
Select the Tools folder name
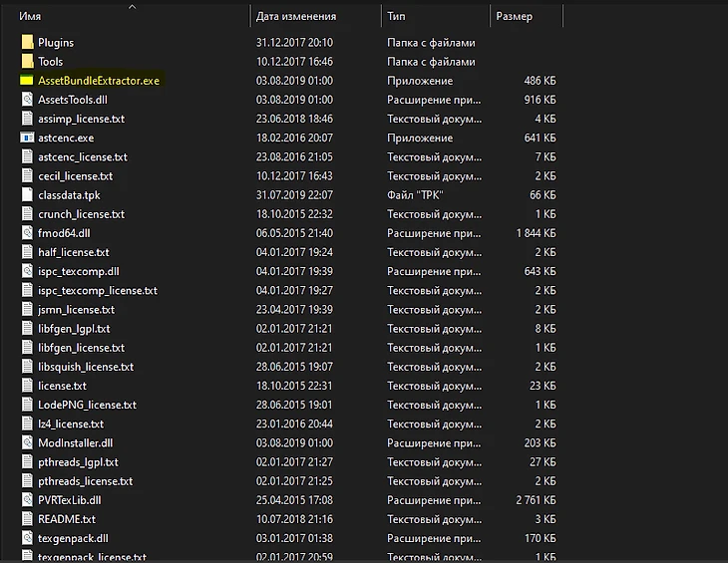coord(50,61)
